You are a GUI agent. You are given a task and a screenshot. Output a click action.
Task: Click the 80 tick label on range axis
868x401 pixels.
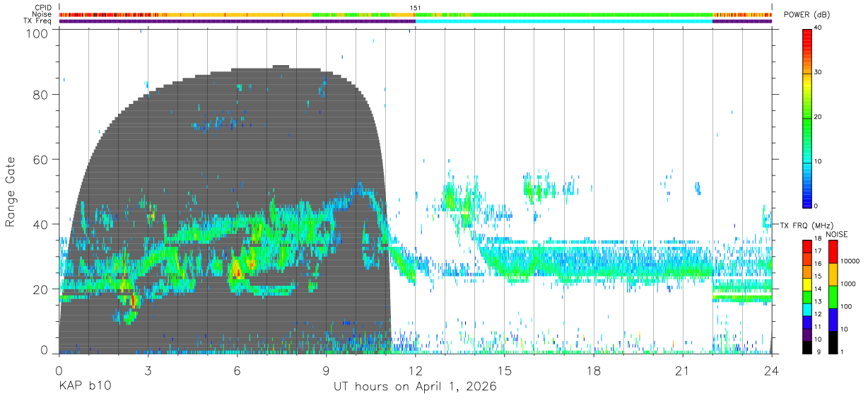[41, 95]
